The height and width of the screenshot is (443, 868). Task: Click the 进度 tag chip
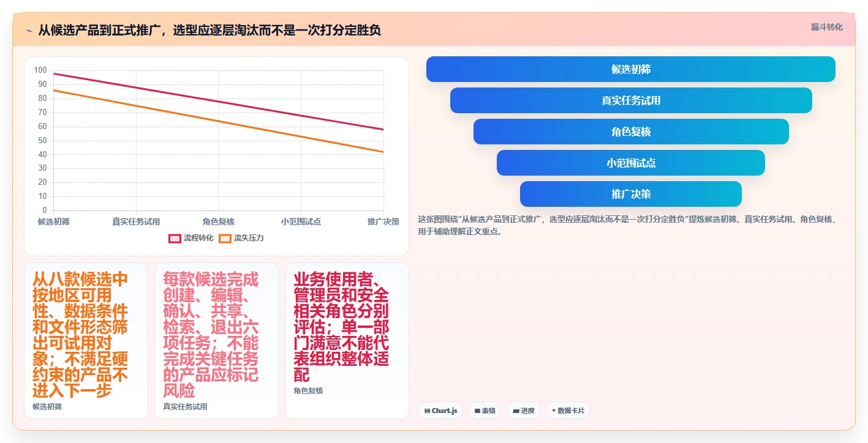pyautogui.click(x=524, y=411)
